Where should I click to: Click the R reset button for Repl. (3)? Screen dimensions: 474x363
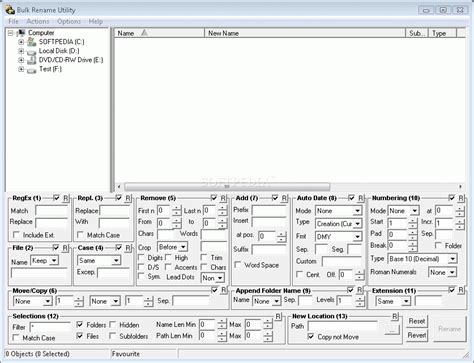coord(128,198)
